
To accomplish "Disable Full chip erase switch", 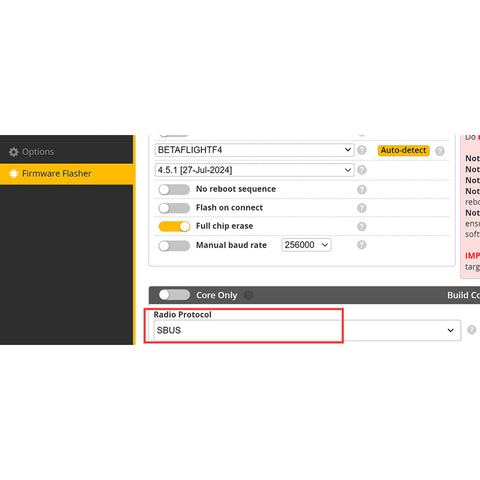I will point(174,226).
